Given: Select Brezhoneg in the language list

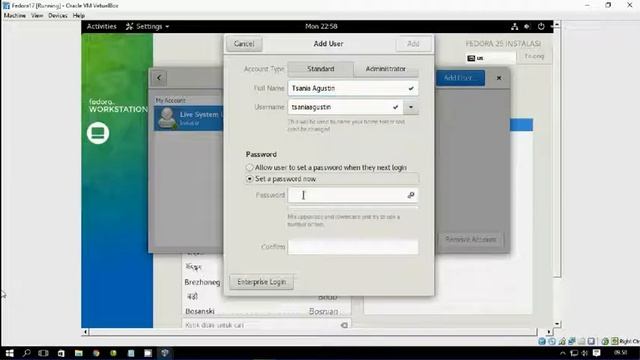Looking at the screenshot, I should point(202,282).
